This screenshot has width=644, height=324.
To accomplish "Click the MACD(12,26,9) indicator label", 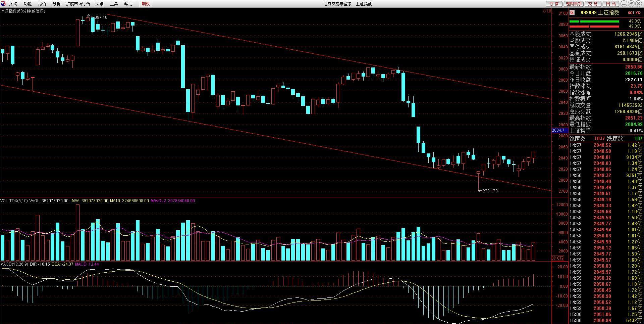I will tap(14, 264).
